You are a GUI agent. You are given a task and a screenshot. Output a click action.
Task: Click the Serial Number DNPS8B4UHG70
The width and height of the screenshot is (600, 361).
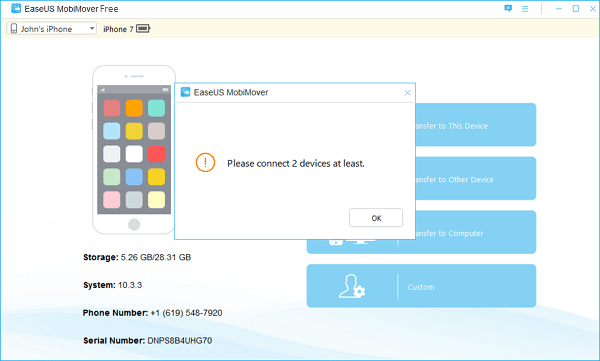[180, 341]
